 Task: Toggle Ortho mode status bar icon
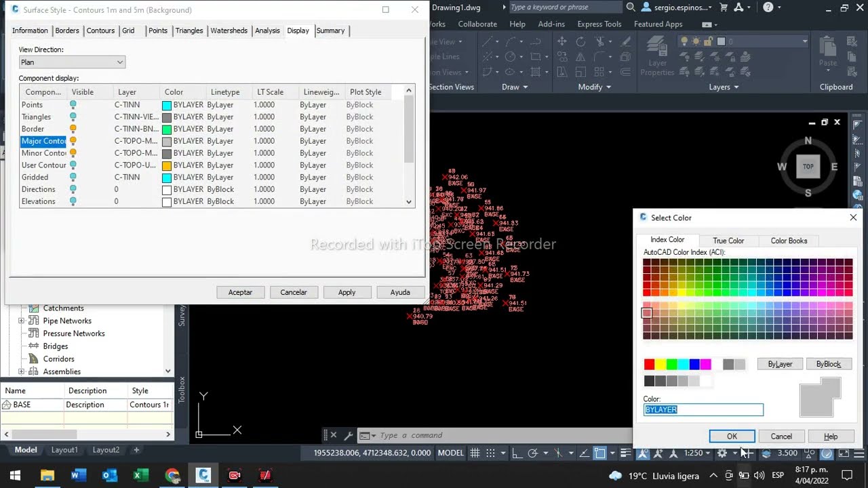[x=517, y=453]
